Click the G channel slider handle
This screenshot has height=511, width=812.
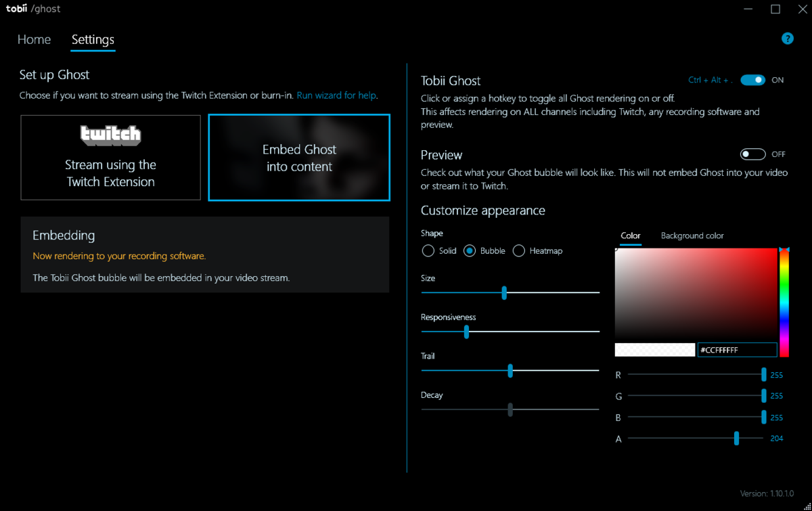point(764,396)
